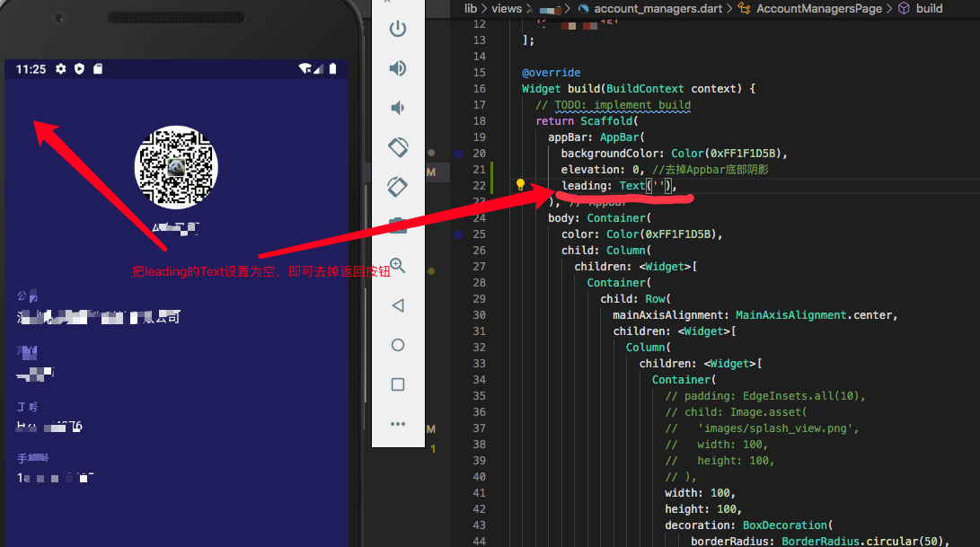Screen dimensions: 980x547
Task: Click the phone clock showing 11:25
Action: pyautogui.click(x=31, y=69)
